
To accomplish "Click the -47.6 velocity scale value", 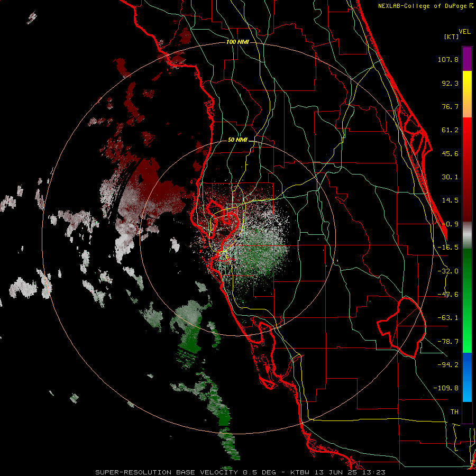I will [448, 295].
